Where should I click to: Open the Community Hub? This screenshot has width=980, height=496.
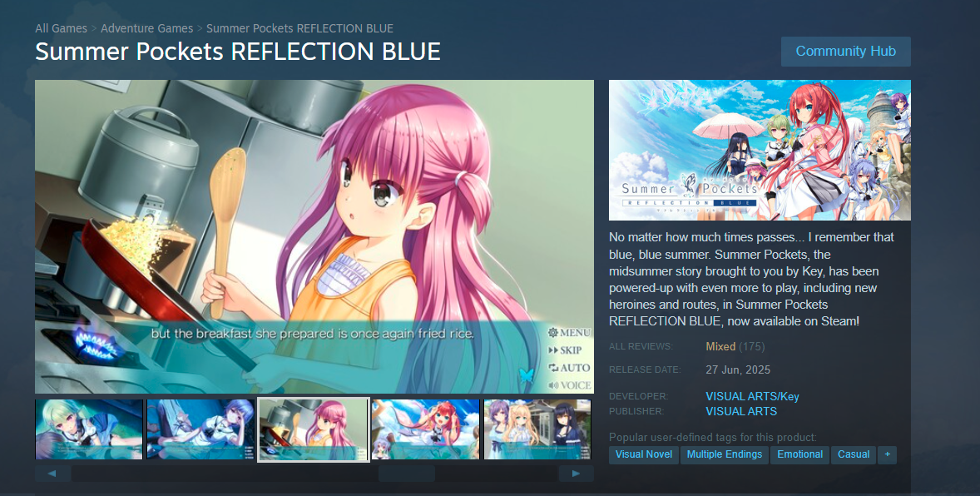point(845,52)
